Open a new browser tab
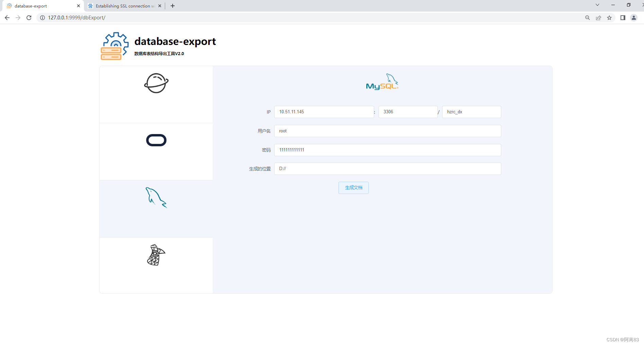The width and height of the screenshot is (644, 345). [173, 6]
